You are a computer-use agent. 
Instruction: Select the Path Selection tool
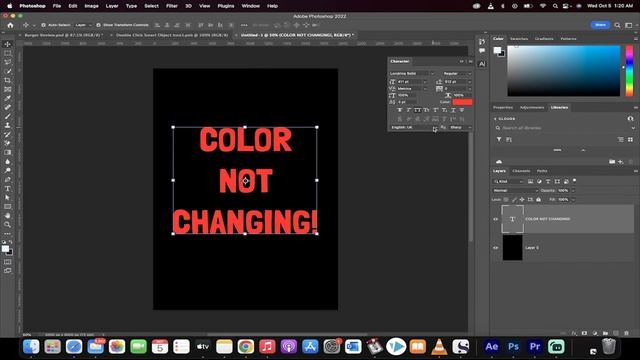click(7, 198)
